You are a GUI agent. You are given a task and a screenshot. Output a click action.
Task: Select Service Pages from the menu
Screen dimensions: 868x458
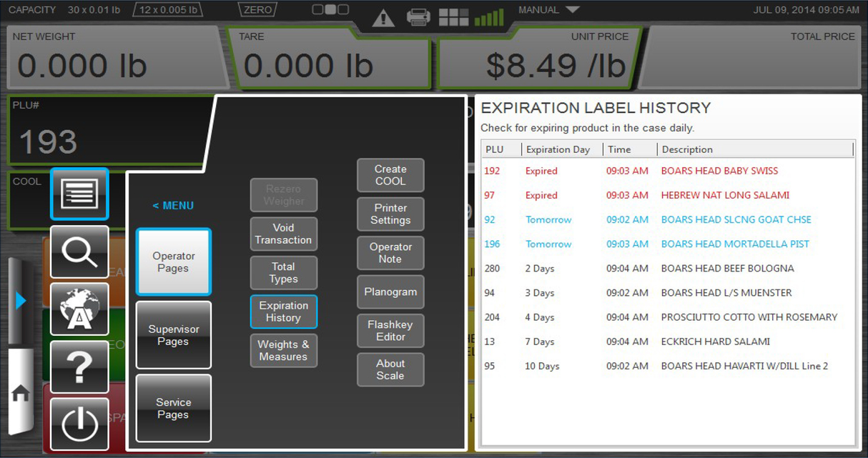coord(173,408)
